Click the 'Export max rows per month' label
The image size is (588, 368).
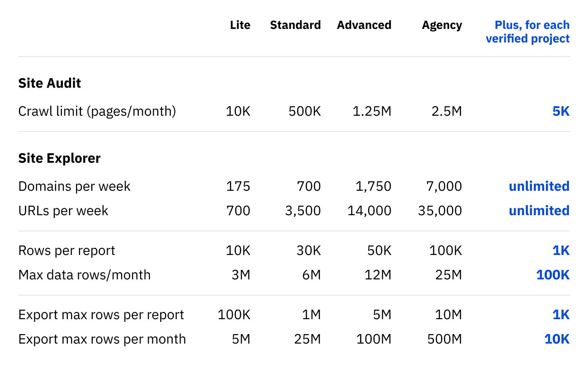[x=102, y=339]
